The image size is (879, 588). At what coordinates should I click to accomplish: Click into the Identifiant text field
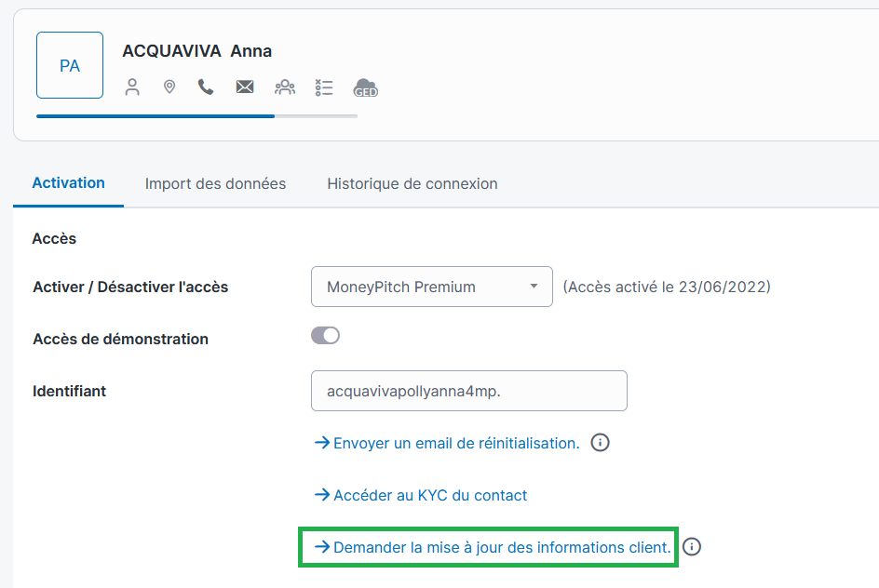468,391
